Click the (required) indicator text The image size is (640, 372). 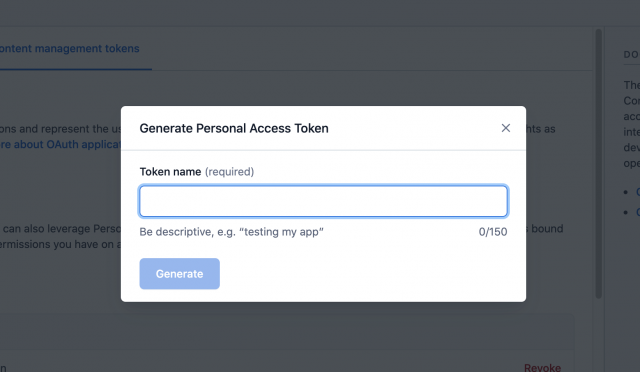229,172
